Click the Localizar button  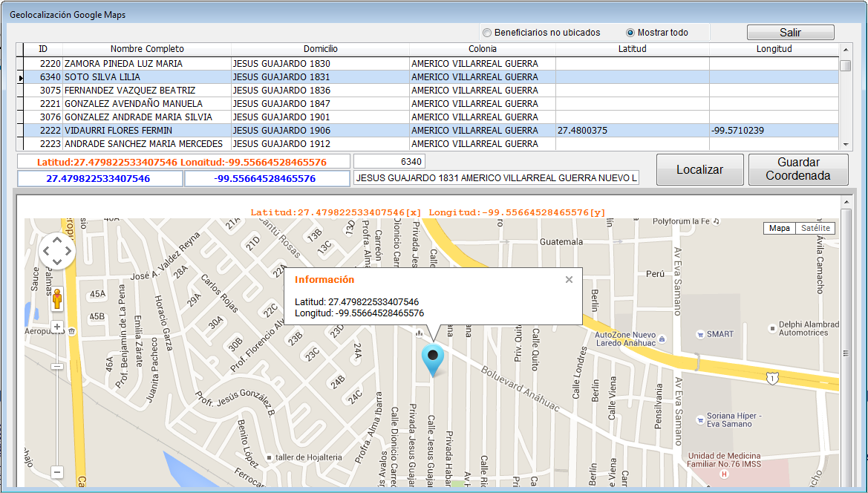699,169
